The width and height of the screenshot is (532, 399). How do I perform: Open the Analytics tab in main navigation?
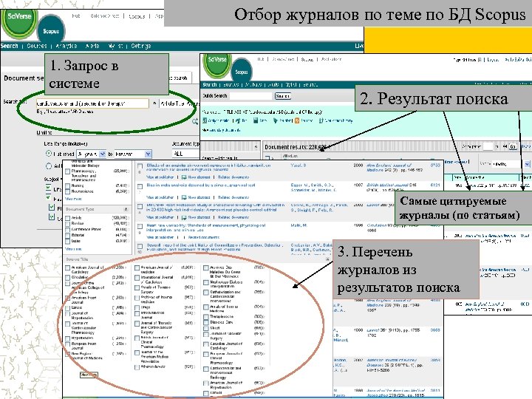click(66, 46)
